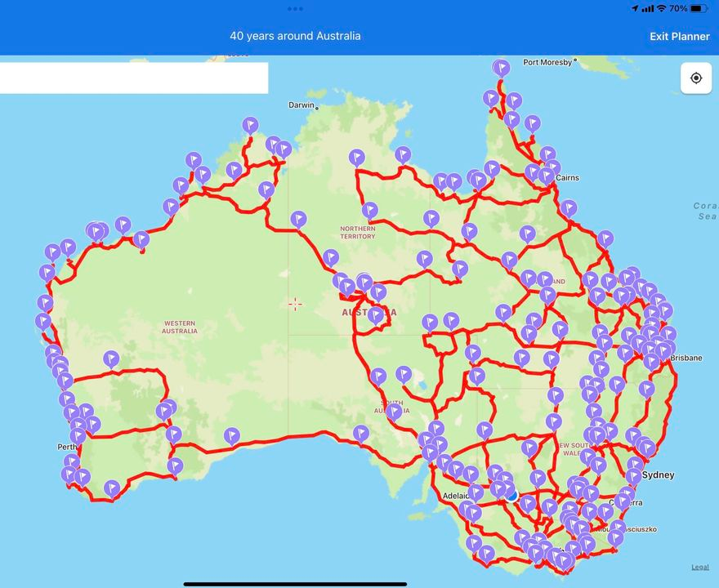Select the flag on Western Australia's south coast
719x588 pixels.
(x=112, y=488)
